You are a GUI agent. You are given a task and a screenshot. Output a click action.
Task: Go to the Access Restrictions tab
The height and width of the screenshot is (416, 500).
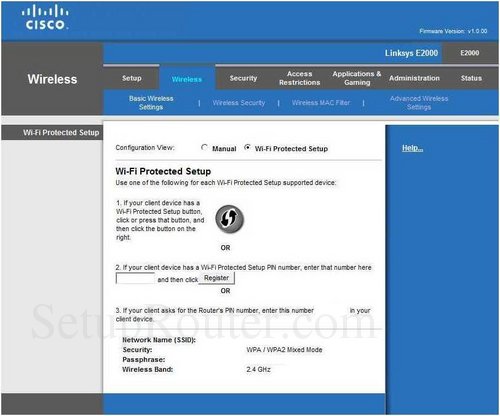(299, 78)
